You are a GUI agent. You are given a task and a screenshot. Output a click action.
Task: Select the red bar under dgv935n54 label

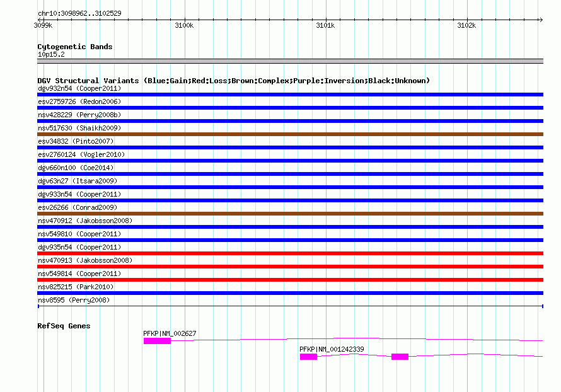[x=290, y=253]
